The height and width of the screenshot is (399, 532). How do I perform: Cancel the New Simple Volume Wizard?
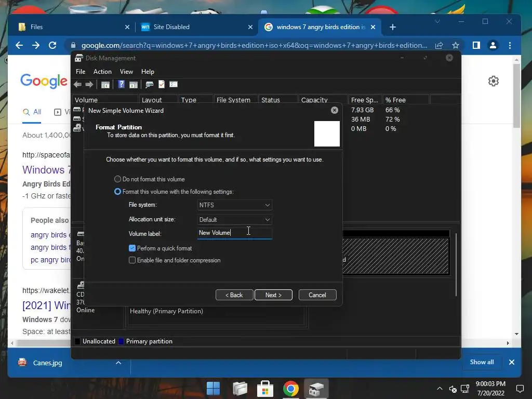(317, 295)
